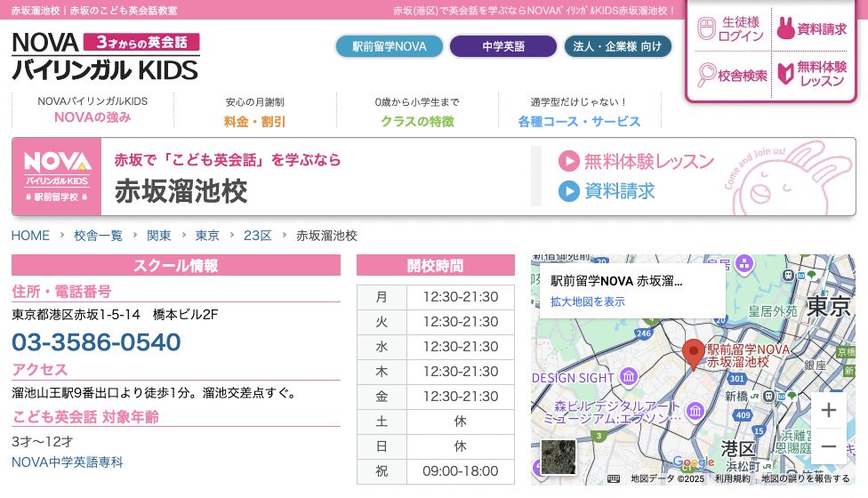
Task: Click blue play icon beside 資料請求 banner
Action: [x=568, y=191]
